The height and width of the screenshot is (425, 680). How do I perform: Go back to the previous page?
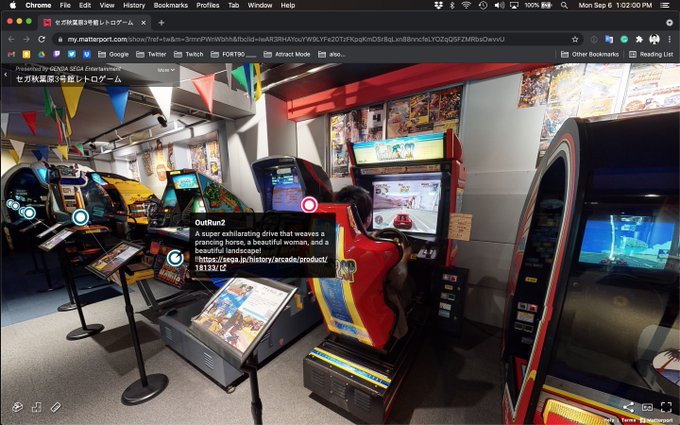pos(12,39)
